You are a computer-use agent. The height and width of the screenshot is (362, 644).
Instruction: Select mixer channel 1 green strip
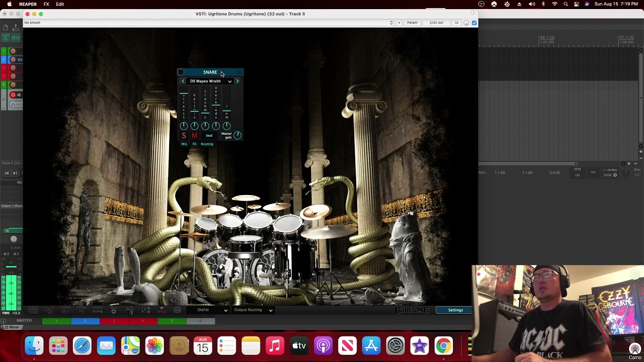point(56,321)
